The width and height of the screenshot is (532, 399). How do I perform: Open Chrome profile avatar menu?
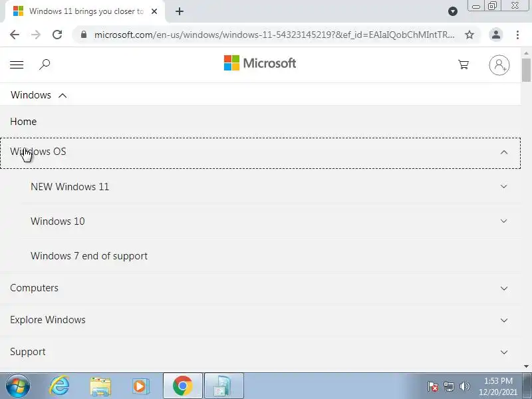[495, 35]
